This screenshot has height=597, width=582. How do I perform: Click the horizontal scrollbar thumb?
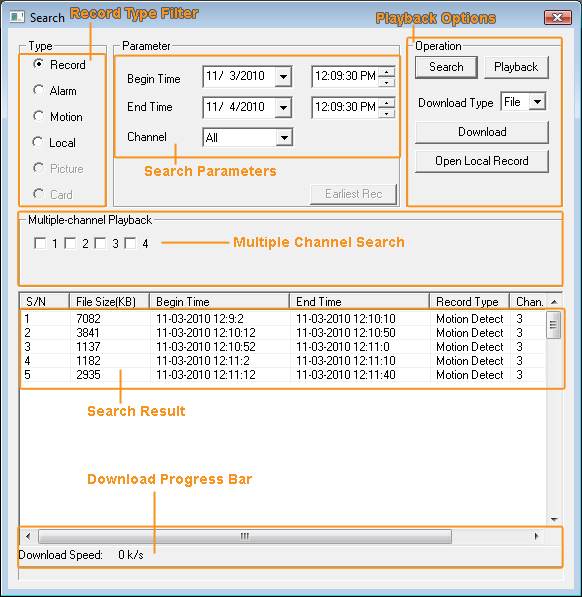(x=245, y=536)
